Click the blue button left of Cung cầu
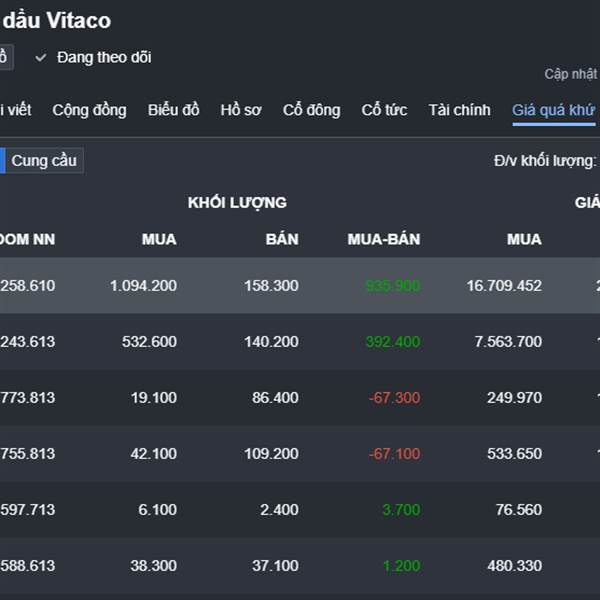The width and height of the screenshot is (600, 600). click(x=2, y=161)
